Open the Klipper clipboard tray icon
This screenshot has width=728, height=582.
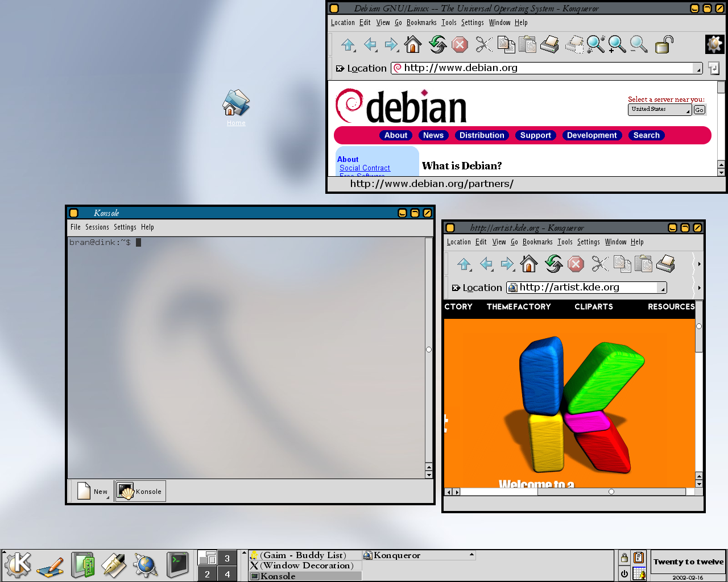pos(639,558)
